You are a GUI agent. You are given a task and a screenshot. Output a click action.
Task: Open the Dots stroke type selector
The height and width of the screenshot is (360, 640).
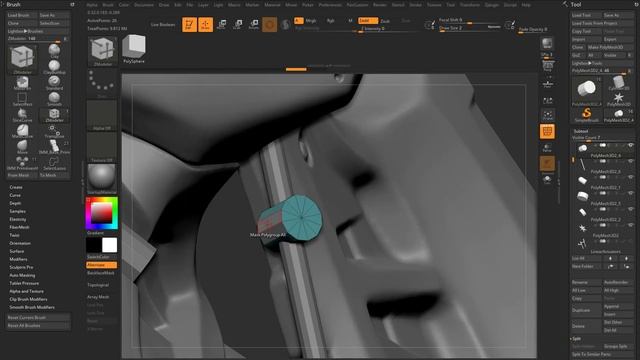102,84
